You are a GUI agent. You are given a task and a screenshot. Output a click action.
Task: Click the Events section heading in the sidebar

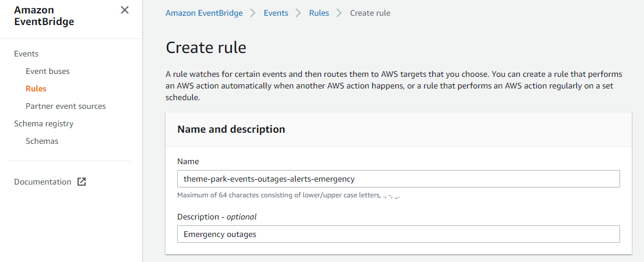point(26,54)
